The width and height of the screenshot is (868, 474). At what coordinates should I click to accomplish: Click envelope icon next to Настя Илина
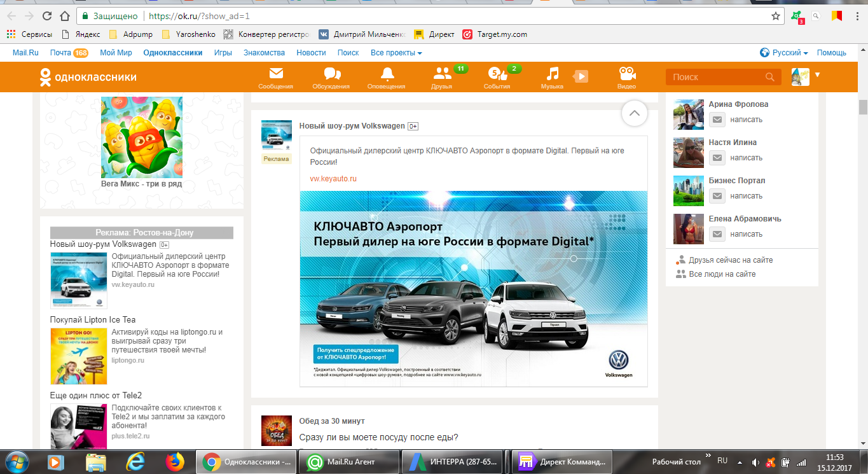click(717, 158)
